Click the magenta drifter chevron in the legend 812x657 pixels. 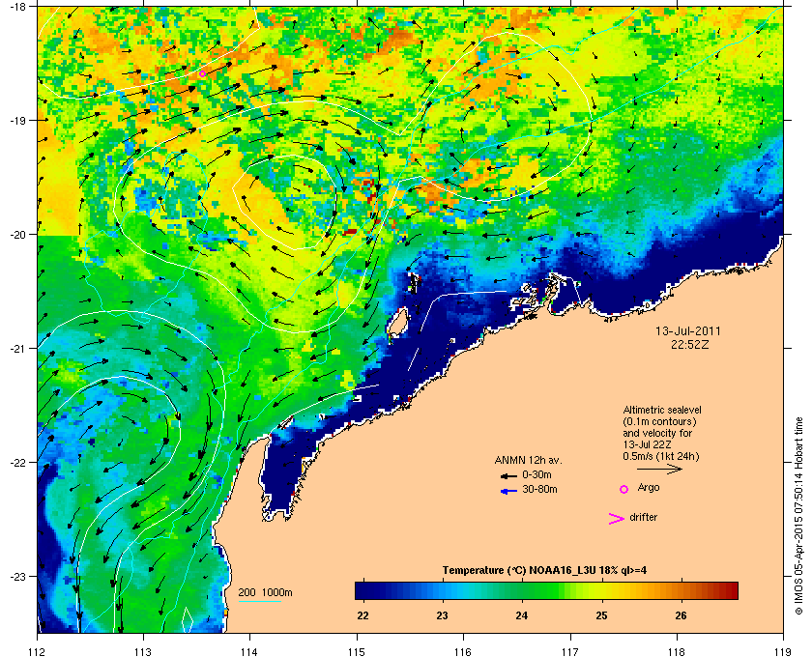click(617, 519)
